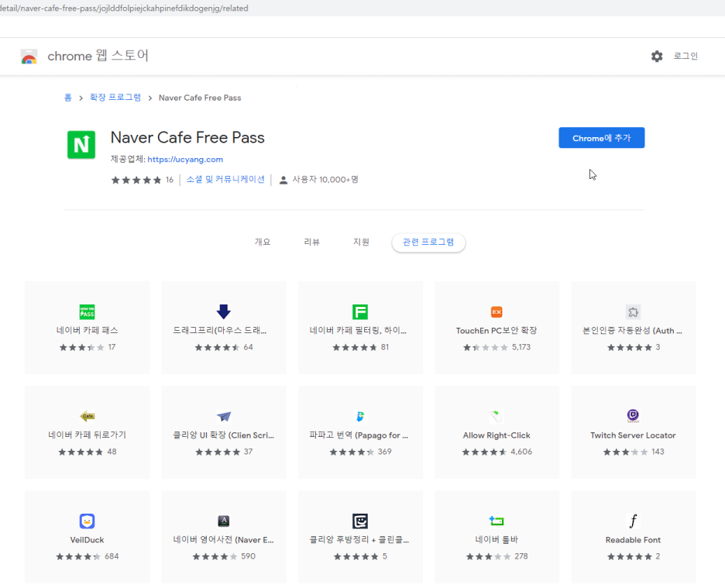The height and width of the screenshot is (588, 725).
Task: Click the 네이버 툴바 green icon
Action: [497, 521]
